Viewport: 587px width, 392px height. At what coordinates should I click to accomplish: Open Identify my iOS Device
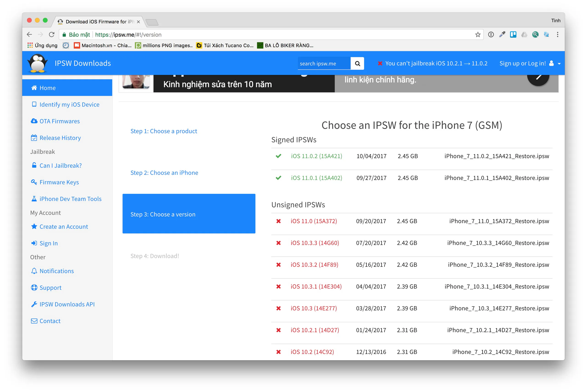pos(66,104)
